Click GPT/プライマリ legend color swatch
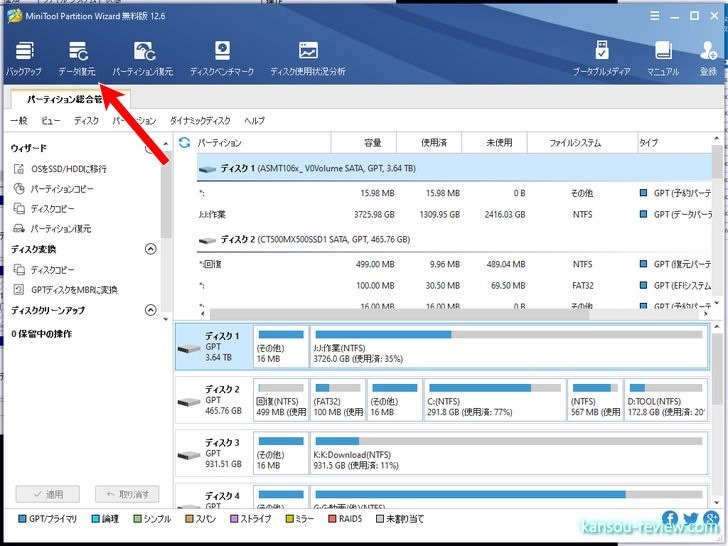The height and width of the screenshot is (546, 728). point(22,519)
